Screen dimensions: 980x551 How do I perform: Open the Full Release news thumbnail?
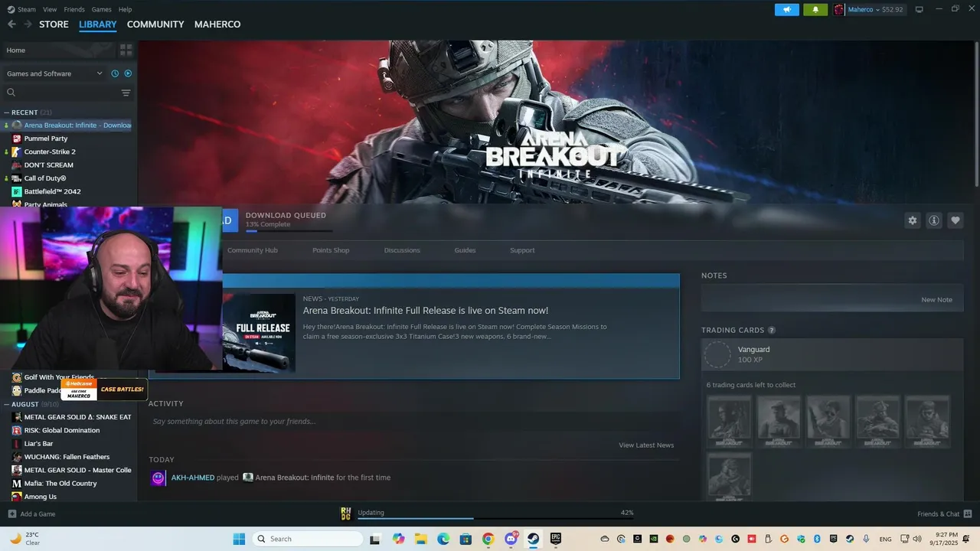pos(259,333)
